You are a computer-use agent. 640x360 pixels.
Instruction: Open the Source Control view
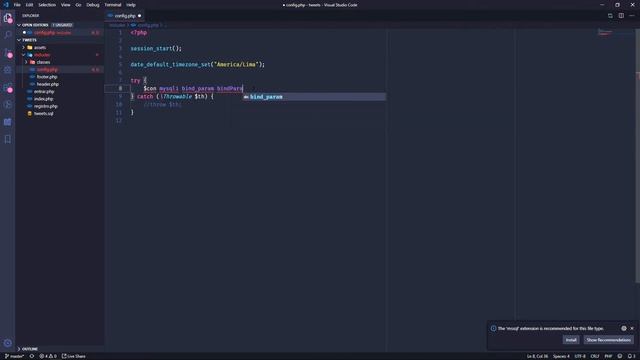pyautogui.click(x=7, y=52)
